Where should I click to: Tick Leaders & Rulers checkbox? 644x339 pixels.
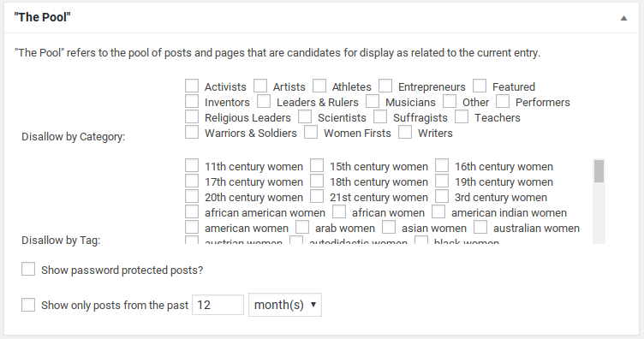tap(264, 101)
